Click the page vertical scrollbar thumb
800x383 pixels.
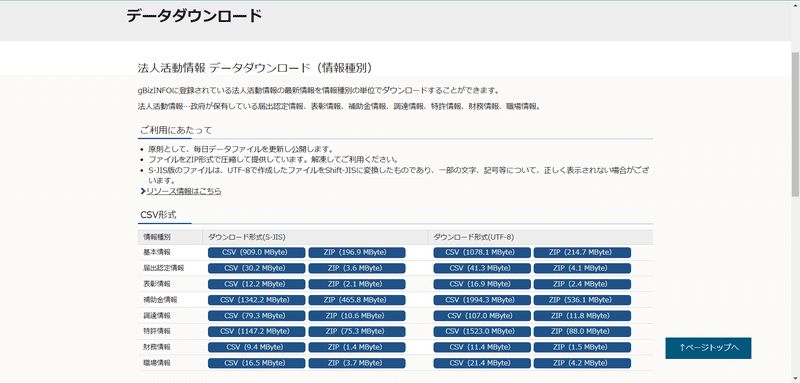point(795,124)
